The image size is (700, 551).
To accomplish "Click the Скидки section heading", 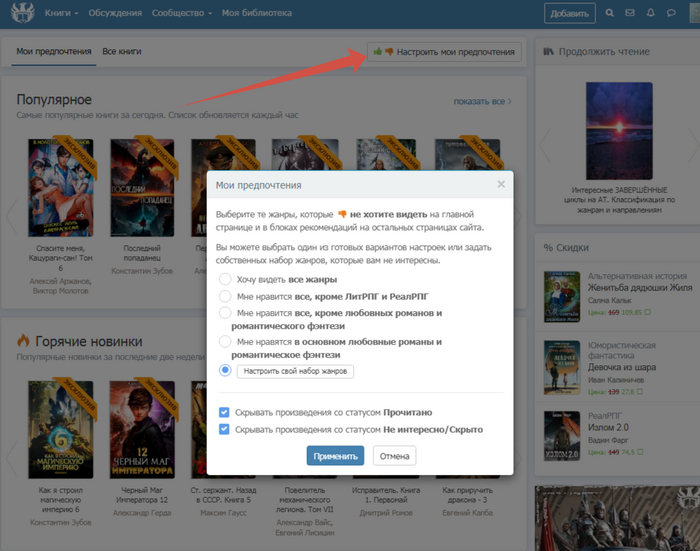I will [x=566, y=247].
